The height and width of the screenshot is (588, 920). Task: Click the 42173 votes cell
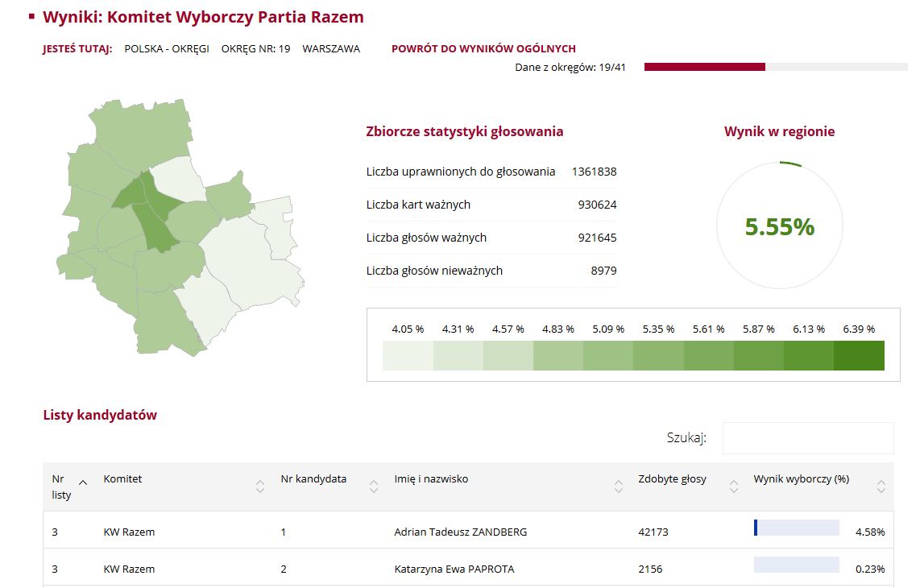[x=653, y=532]
